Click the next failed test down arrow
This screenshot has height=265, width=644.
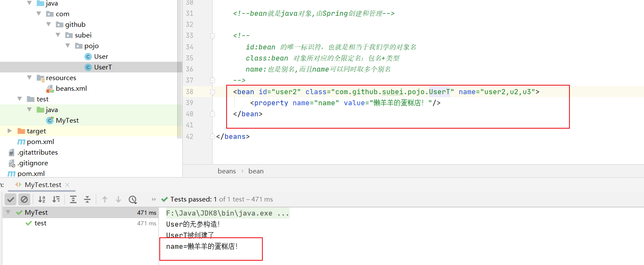pos(118,199)
